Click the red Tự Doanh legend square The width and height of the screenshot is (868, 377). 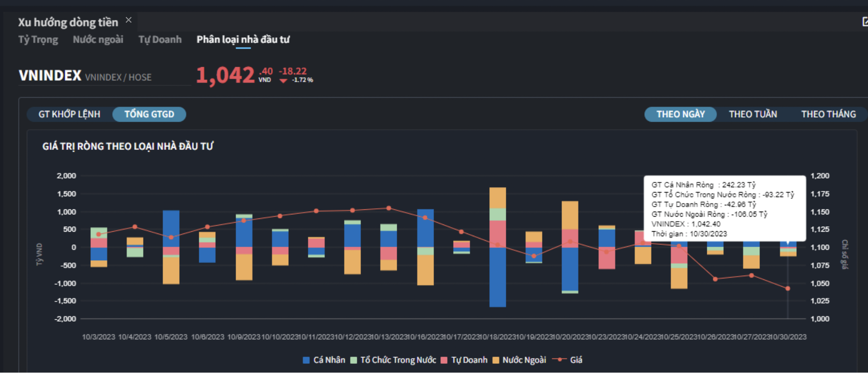click(x=444, y=360)
